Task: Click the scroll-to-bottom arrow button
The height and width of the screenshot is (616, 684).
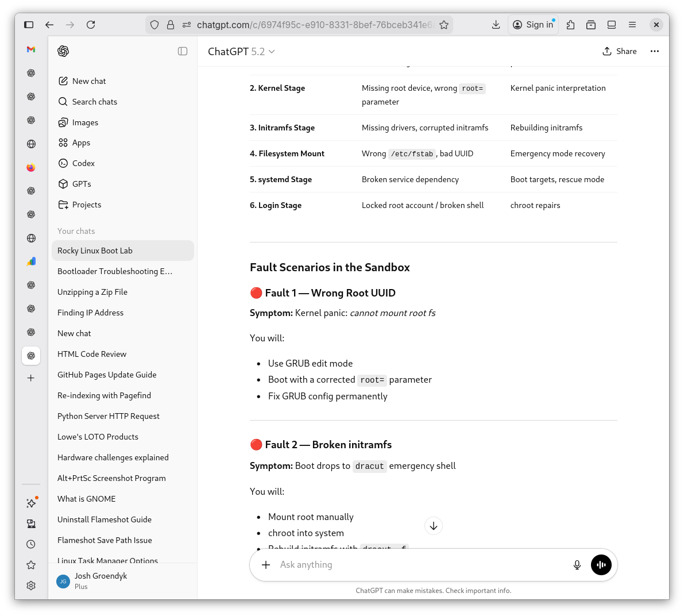Action: tap(434, 526)
